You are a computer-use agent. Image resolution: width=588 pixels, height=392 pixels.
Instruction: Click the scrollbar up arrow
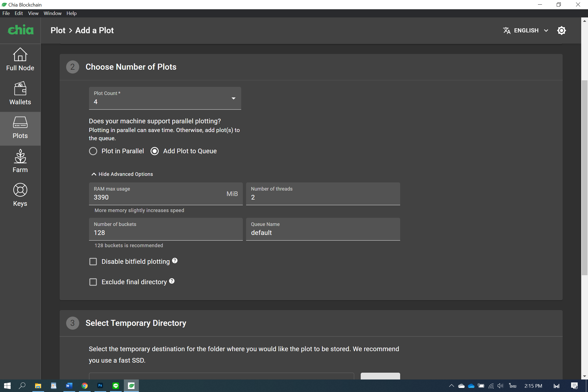click(584, 21)
